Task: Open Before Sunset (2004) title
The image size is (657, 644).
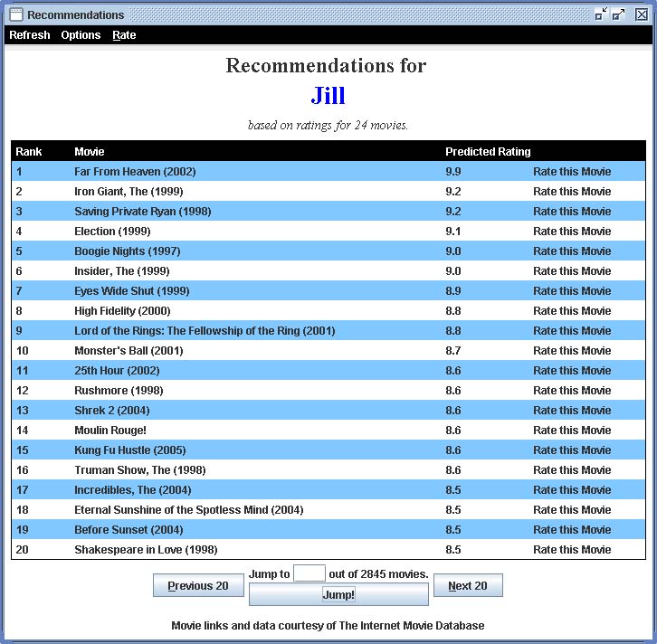Action: click(x=129, y=530)
